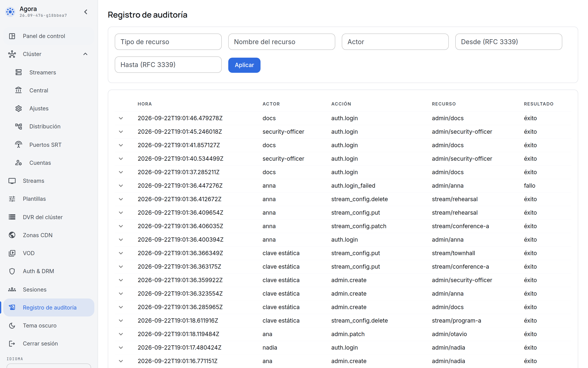Click the 'nadia' actor cell
The height and width of the screenshot is (368, 588).
coord(270,348)
